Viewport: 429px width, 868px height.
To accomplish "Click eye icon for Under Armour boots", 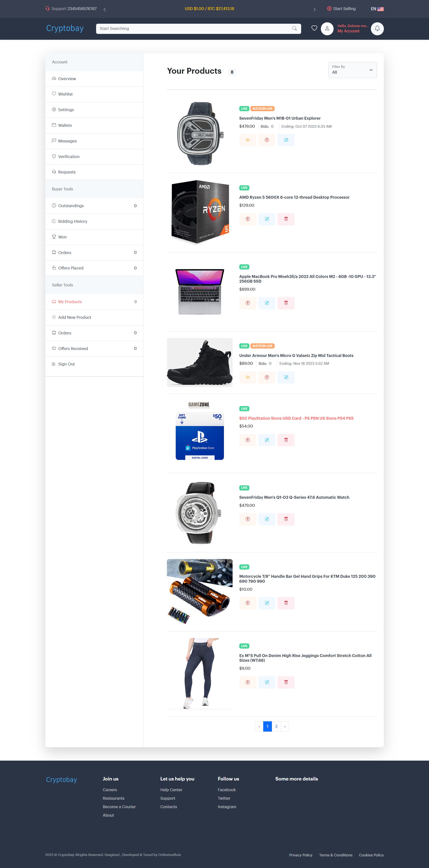I will pyautogui.click(x=248, y=377).
